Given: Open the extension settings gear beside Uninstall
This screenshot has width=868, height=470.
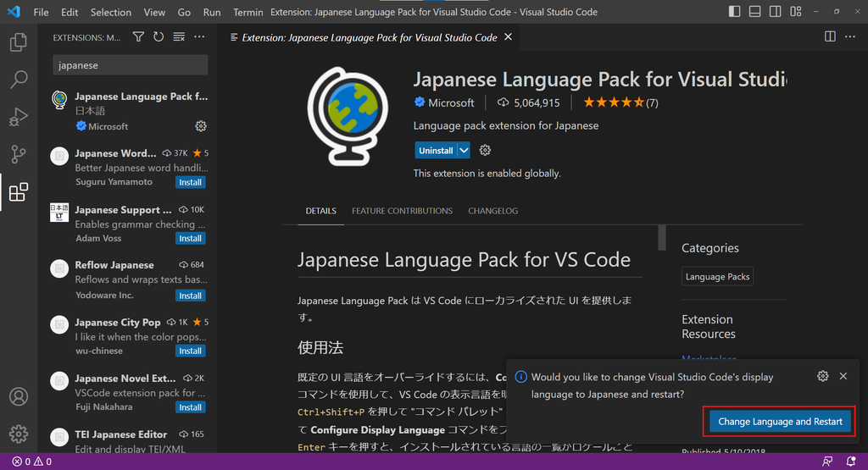Looking at the screenshot, I should tap(485, 151).
